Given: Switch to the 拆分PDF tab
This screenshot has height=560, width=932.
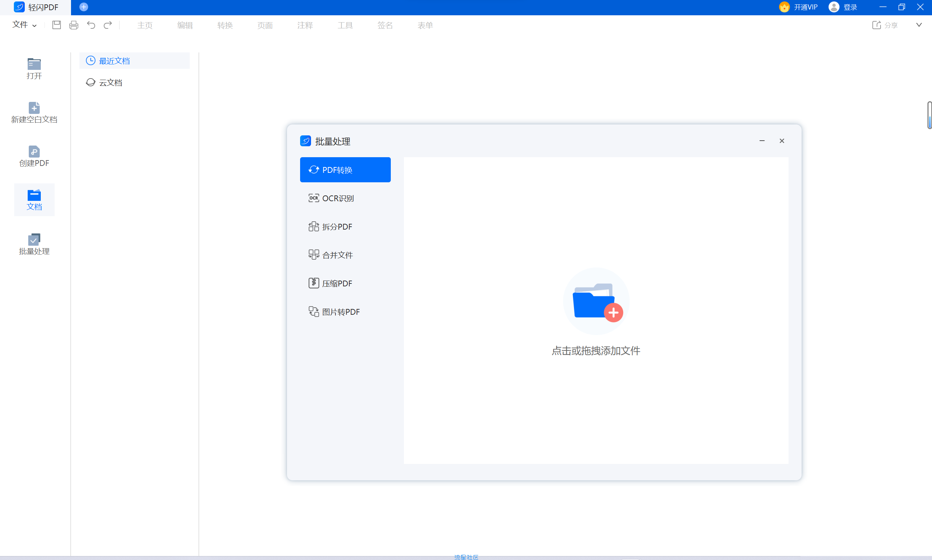Looking at the screenshot, I should tap(337, 227).
